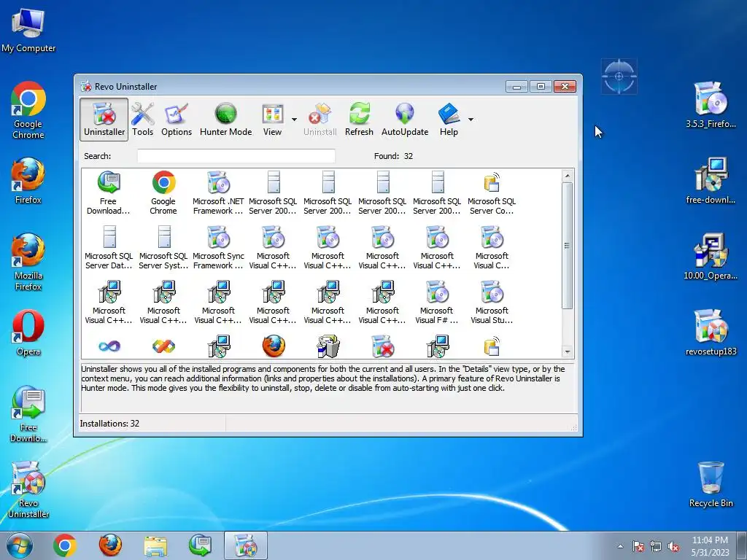Select the Microsoft Sync Framework entry
The image size is (747, 560).
click(218, 248)
